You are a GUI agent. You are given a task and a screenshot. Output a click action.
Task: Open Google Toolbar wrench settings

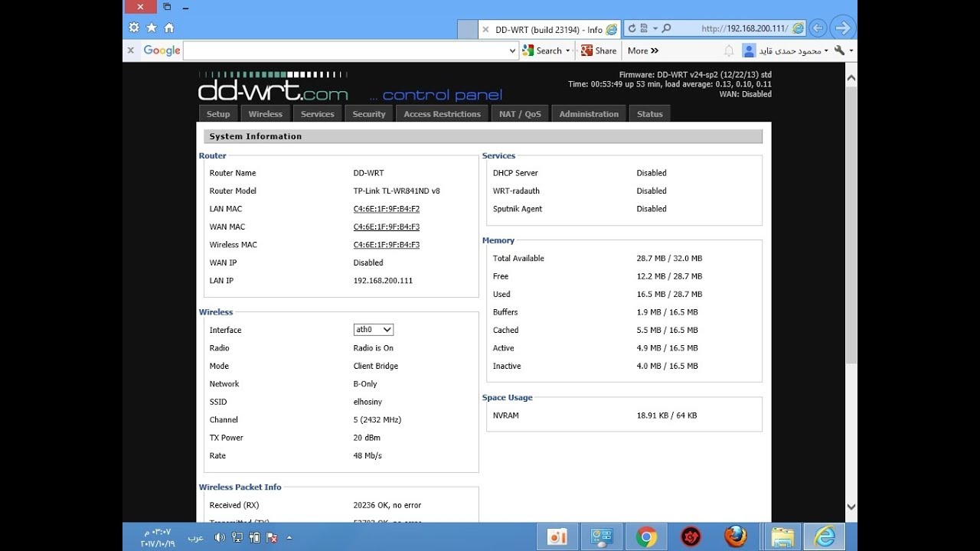click(840, 51)
